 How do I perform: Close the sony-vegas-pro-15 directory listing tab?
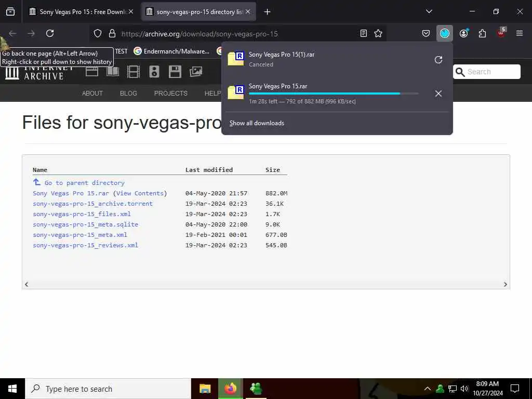coord(248,11)
